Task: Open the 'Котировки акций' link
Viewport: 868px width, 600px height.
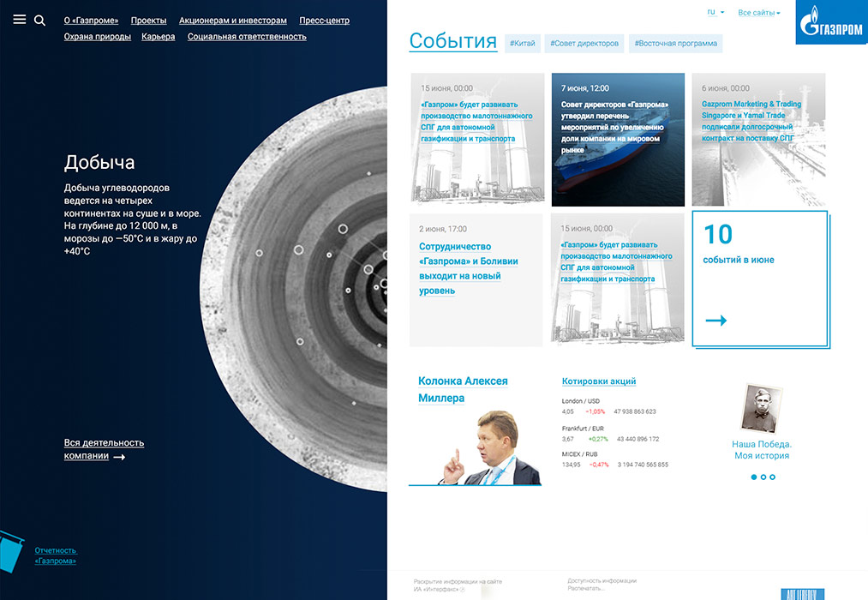Action: click(599, 381)
